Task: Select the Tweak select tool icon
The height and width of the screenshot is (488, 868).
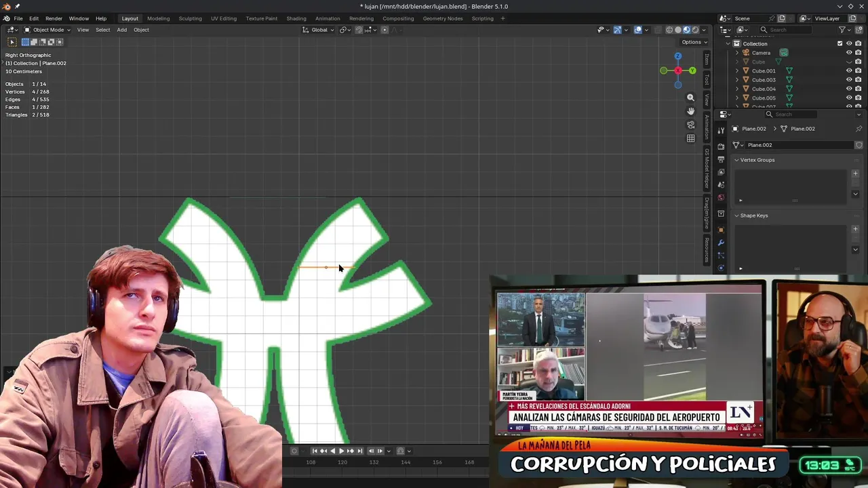Action: tap(12, 42)
